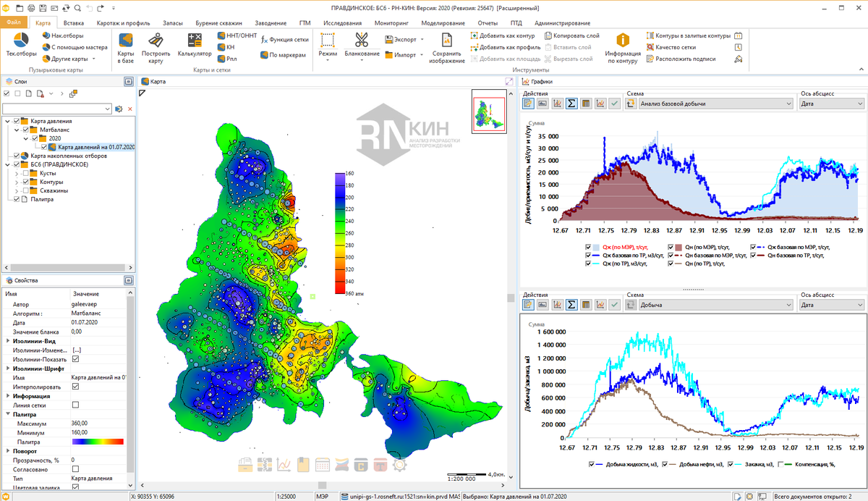Image resolution: width=868 pixels, height=501 pixels.
Task: Click the Палитра rainbow gradient swatch
Action: pyautogui.click(x=98, y=441)
